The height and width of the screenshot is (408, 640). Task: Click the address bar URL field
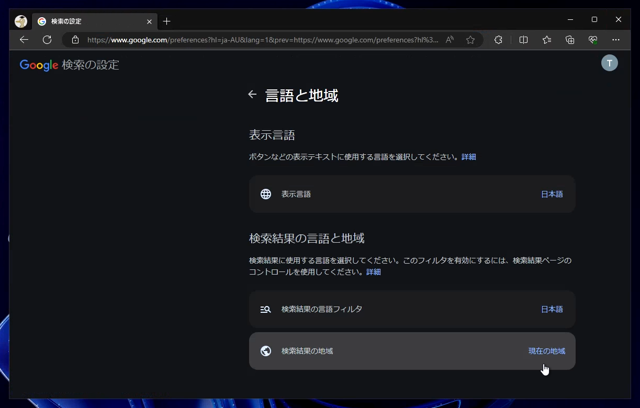262,40
